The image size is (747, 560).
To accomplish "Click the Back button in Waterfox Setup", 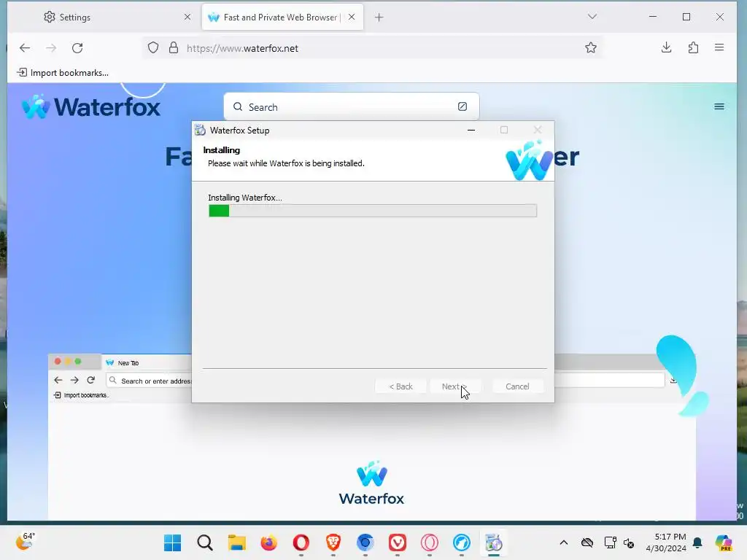I will (400, 386).
